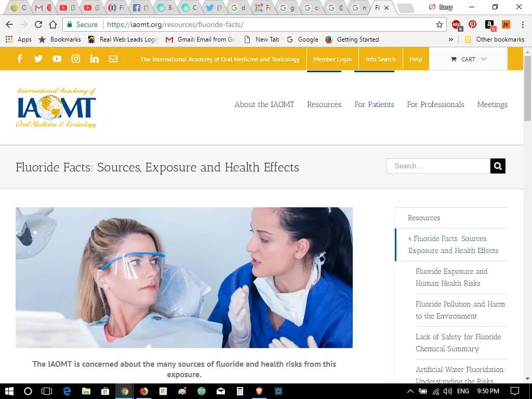The width and height of the screenshot is (532, 399).
Task: Open the Other bookmarks folder
Action: pyautogui.click(x=495, y=39)
